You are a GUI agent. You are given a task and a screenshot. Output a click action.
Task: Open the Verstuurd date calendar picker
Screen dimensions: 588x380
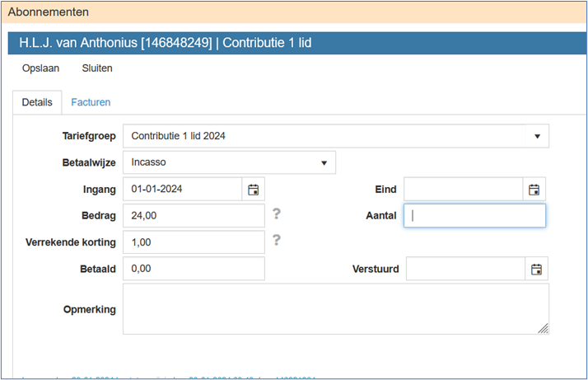(x=536, y=269)
